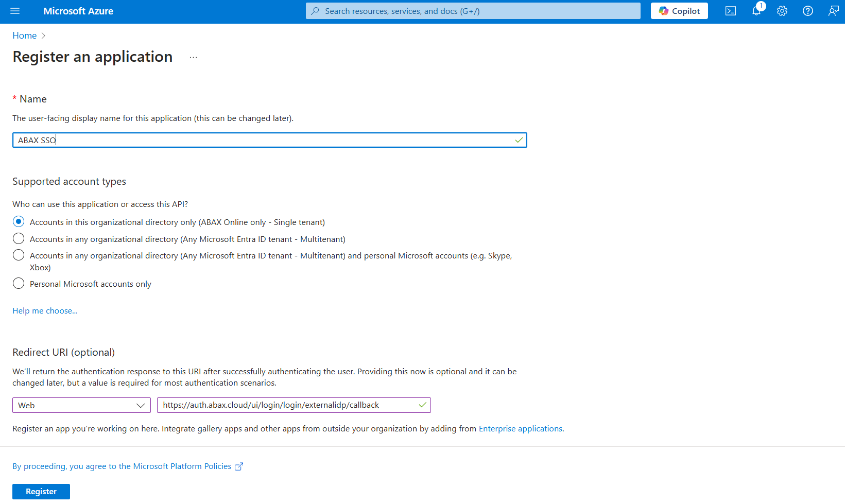Image resolution: width=845 pixels, height=504 pixels.
Task: Select Any Microsoft Entra ID tenant Multitenant option
Action: click(19, 239)
